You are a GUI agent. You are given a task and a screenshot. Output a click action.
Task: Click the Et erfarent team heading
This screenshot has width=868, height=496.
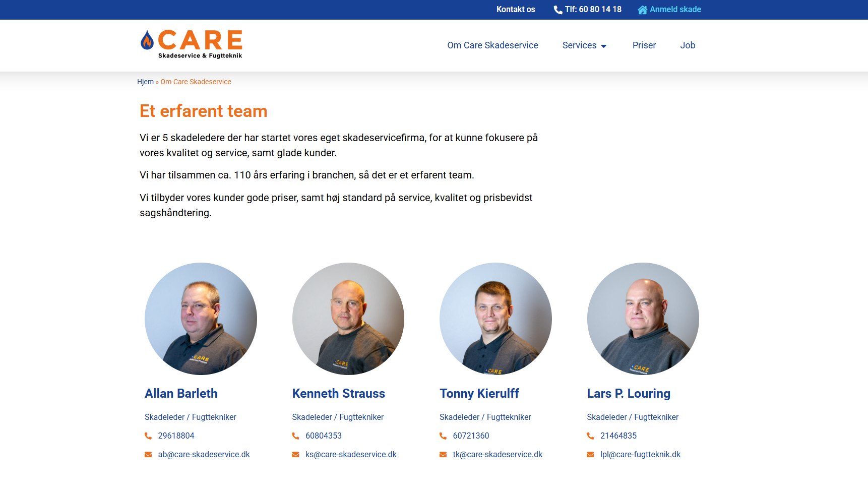coord(204,111)
